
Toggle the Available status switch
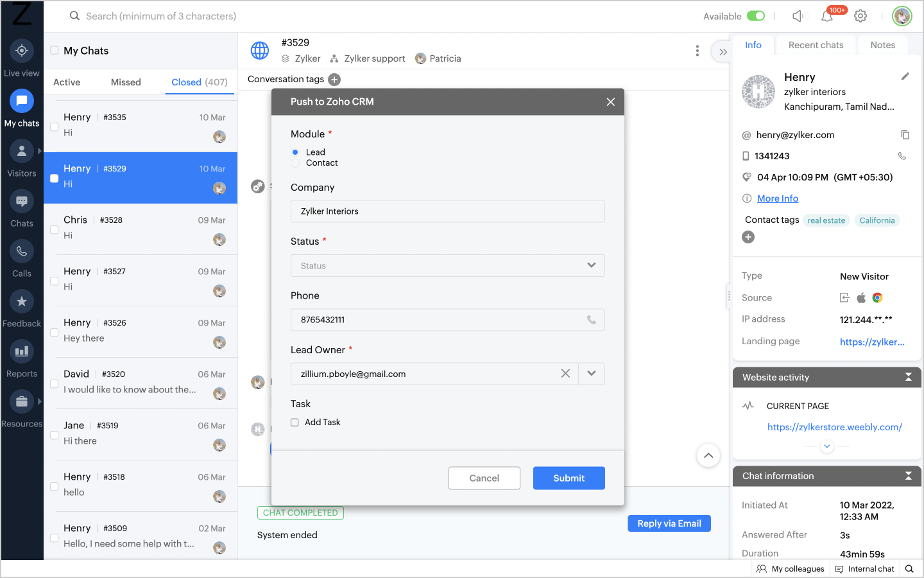[x=756, y=16]
